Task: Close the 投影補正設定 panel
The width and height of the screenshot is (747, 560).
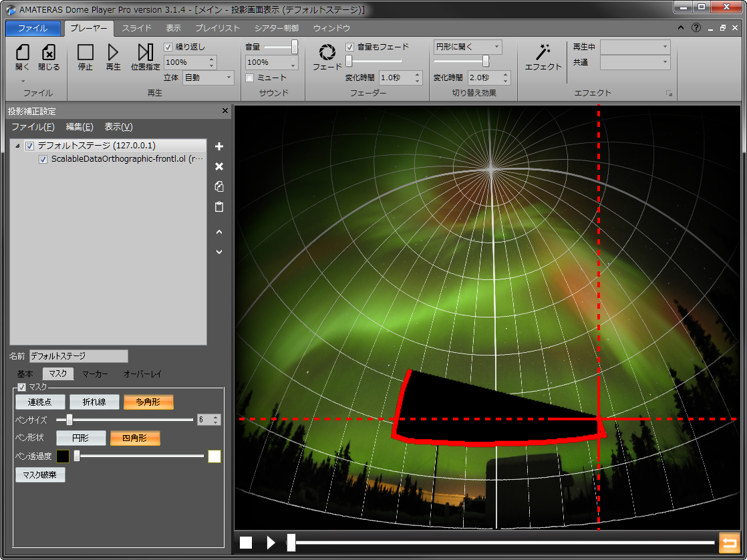Action: pyautogui.click(x=225, y=110)
